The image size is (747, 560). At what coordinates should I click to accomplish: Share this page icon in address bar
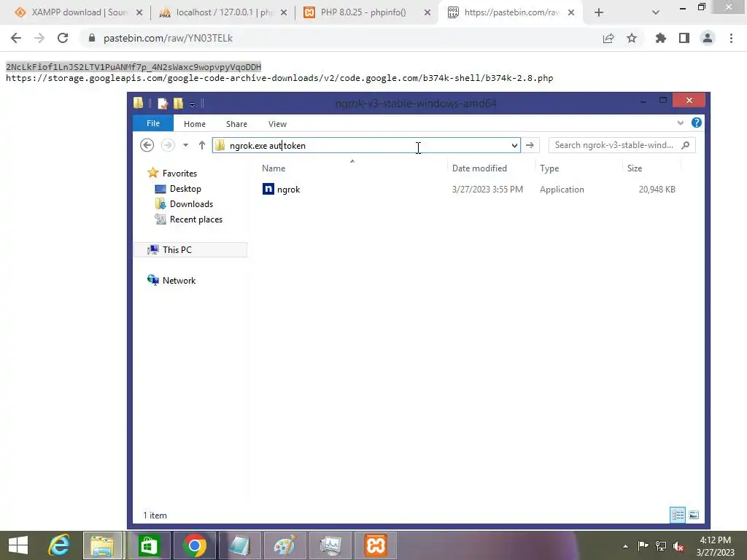(x=608, y=38)
